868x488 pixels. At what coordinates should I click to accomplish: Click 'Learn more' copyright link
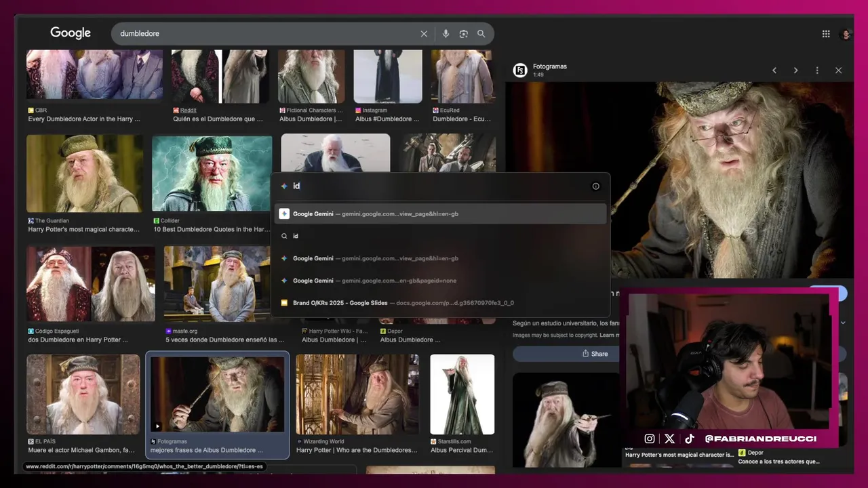pyautogui.click(x=609, y=335)
